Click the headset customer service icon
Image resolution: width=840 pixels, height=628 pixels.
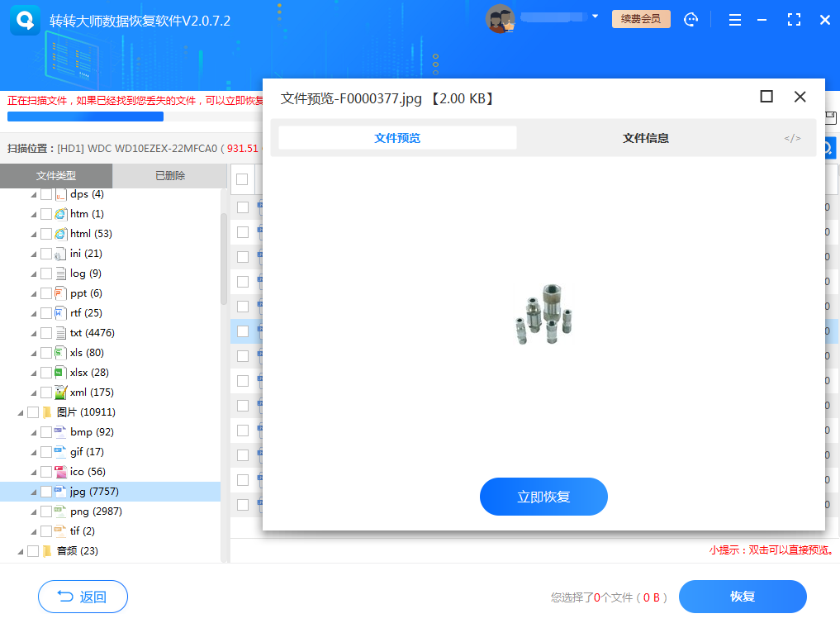point(691,19)
